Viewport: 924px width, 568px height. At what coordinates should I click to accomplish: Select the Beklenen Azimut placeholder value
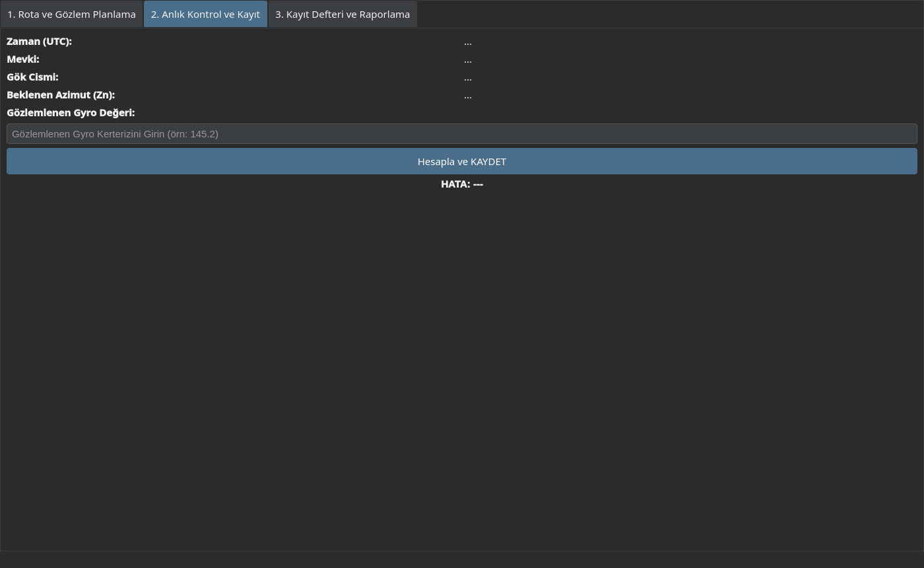(467, 95)
